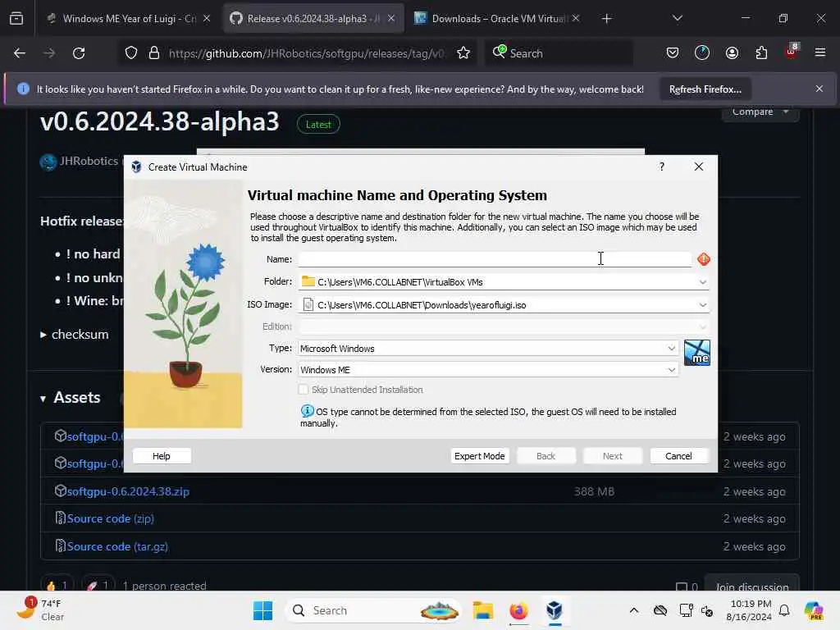Screen dimensions: 840x630
Task: Switch to Downloads Oracle VM VirtualBox tab
Action: point(498,19)
